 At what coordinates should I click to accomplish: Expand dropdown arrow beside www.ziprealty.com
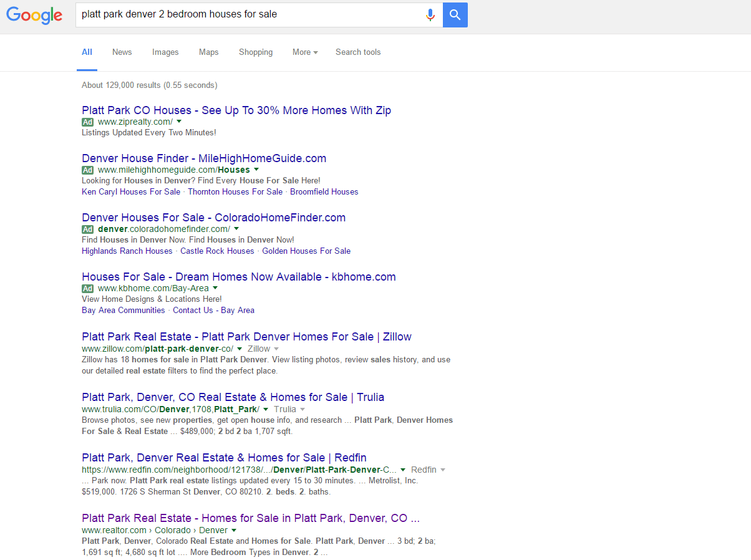pyautogui.click(x=179, y=122)
